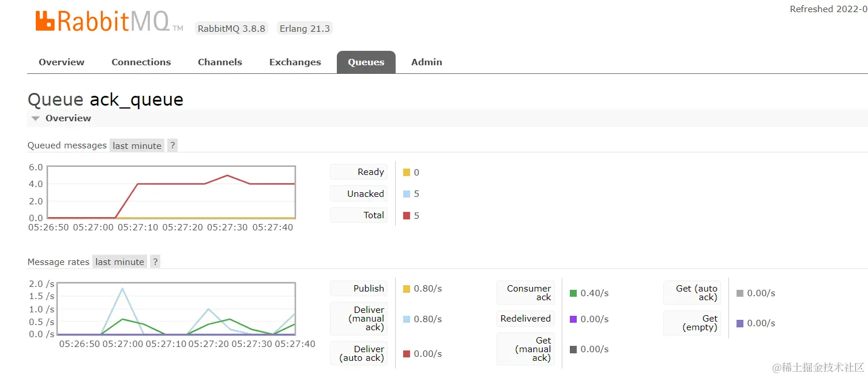
Task: Click the Publish 0.80/s value
Action: point(428,289)
